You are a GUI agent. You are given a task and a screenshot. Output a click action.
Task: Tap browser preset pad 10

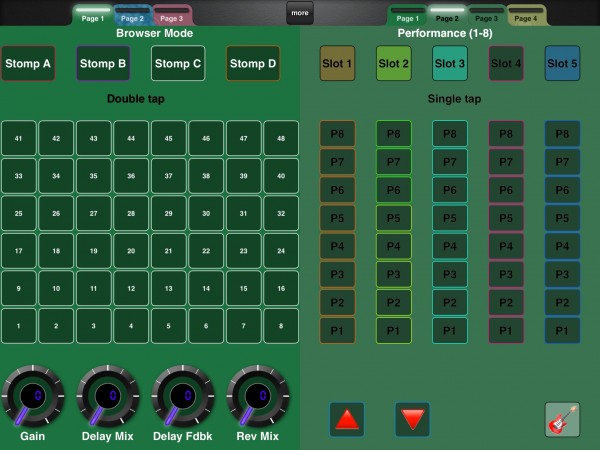[x=56, y=289]
